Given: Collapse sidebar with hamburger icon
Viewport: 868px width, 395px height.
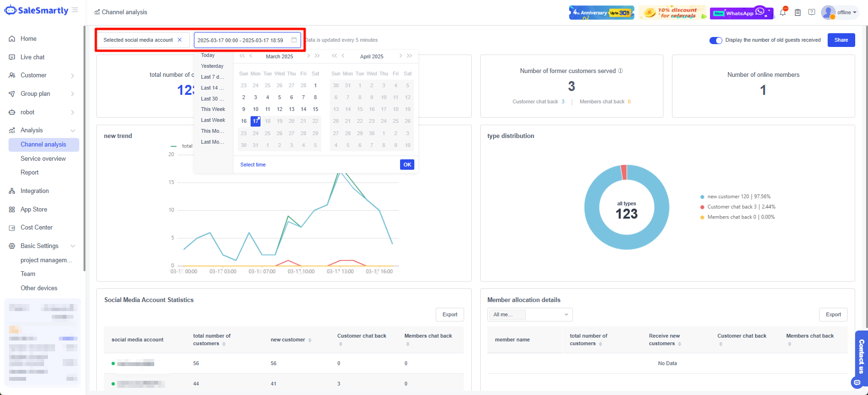Looking at the screenshot, I should tap(75, 10).
